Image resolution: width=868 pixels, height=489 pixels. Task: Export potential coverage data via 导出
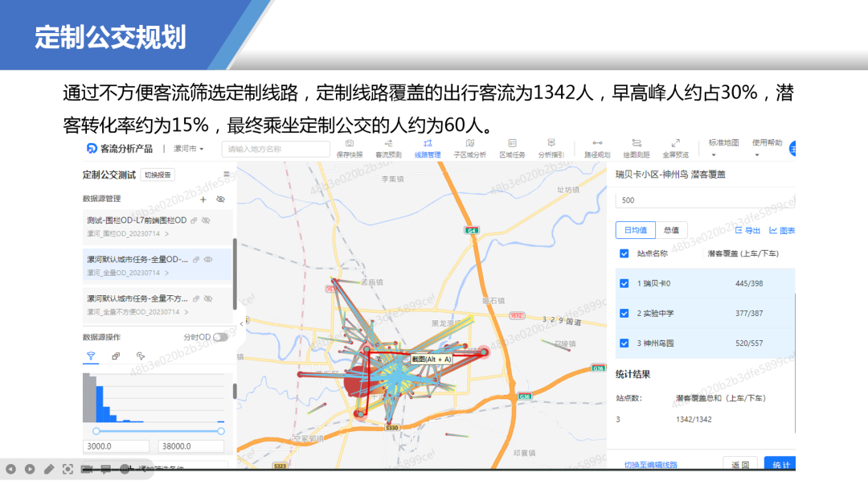752,229
